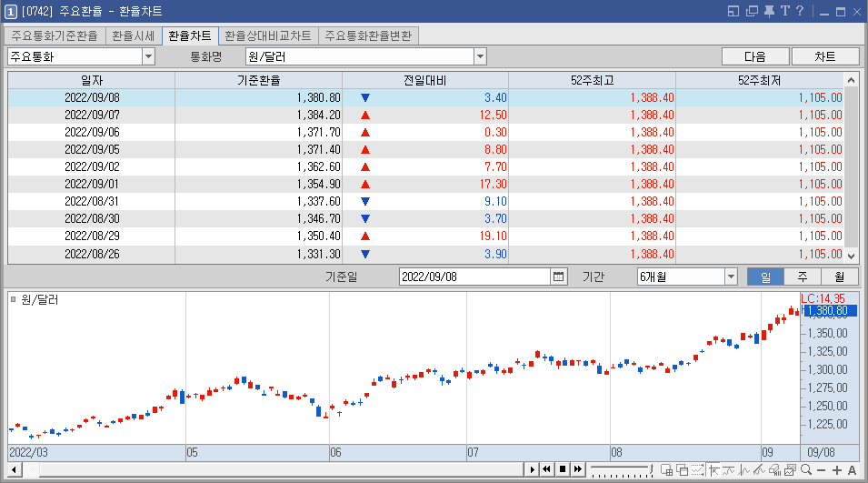
Task: Click the 1,346.70 rate cell
Action: click(258, 219)
